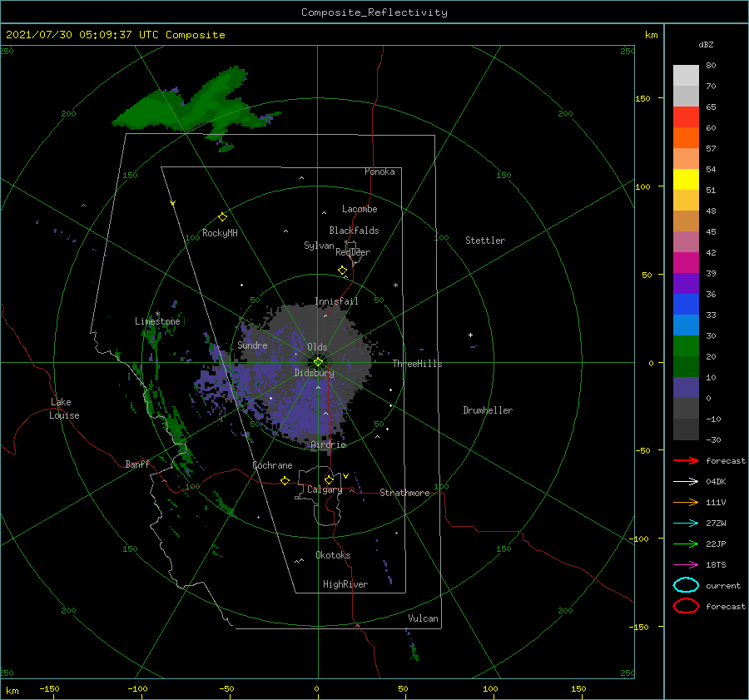Click the yellow 51-54 dBZ color swatch

[x=686, y=180]
